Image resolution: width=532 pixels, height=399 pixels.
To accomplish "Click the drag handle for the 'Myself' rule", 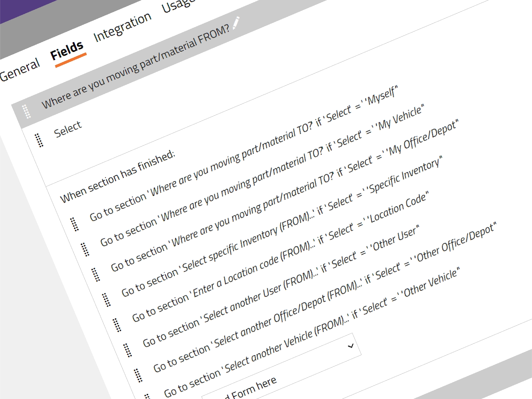I will click(75, 224).
